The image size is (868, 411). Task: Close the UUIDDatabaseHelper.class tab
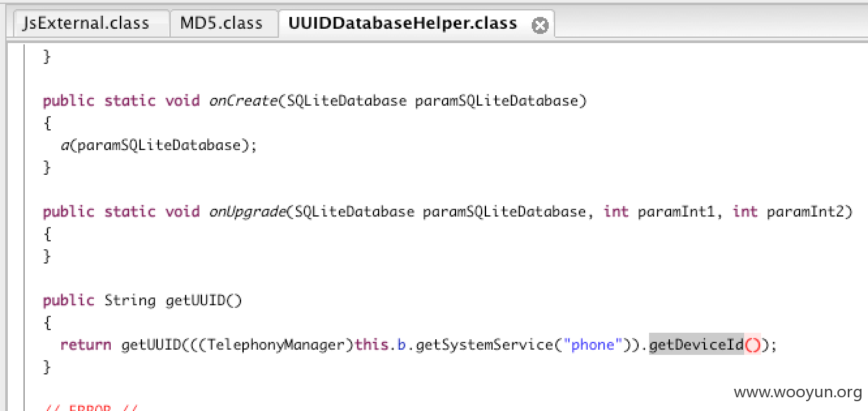pyautogui.click(x=540, y=25)
